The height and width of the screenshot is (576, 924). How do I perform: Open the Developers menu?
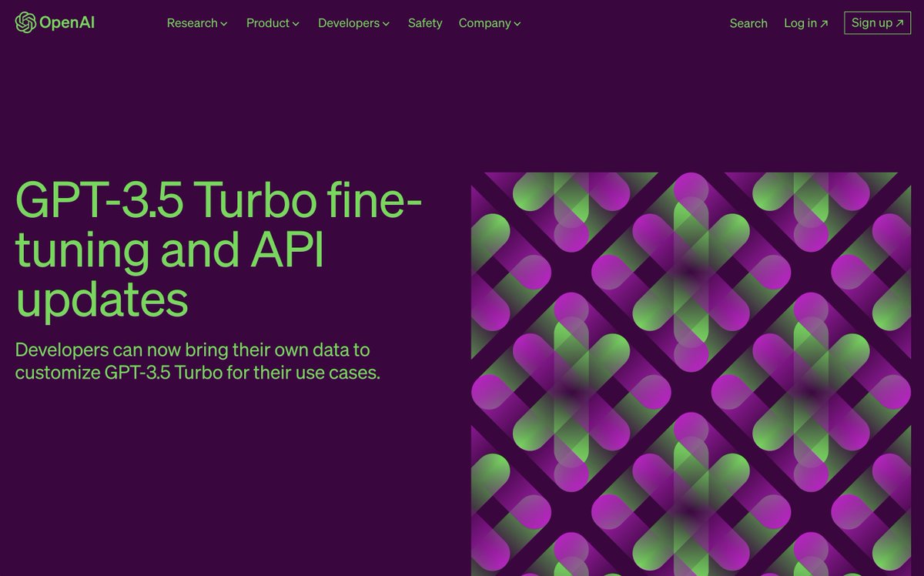pos(353,23)
